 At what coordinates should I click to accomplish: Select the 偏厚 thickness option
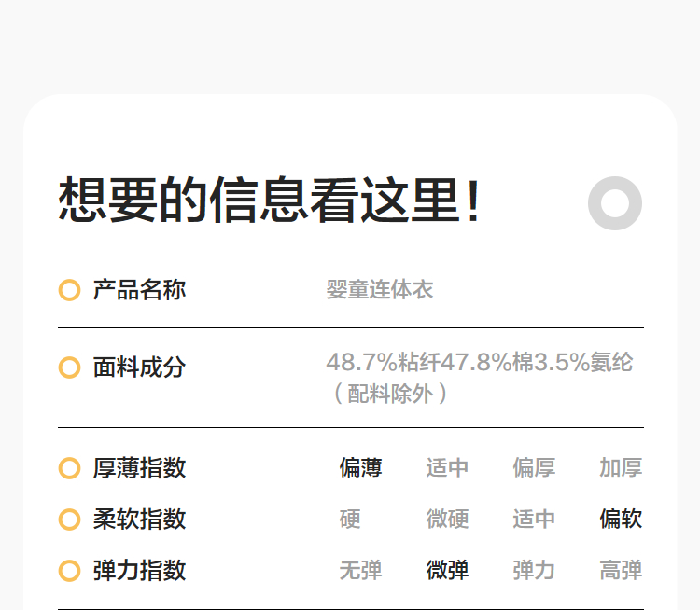point(534,467)
